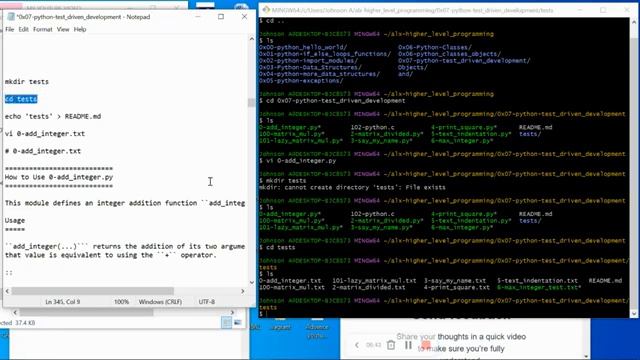640x360 pixels.
Task: Click the Notepad vertical scrollbar thumb
Action: [x=251, y=102]
